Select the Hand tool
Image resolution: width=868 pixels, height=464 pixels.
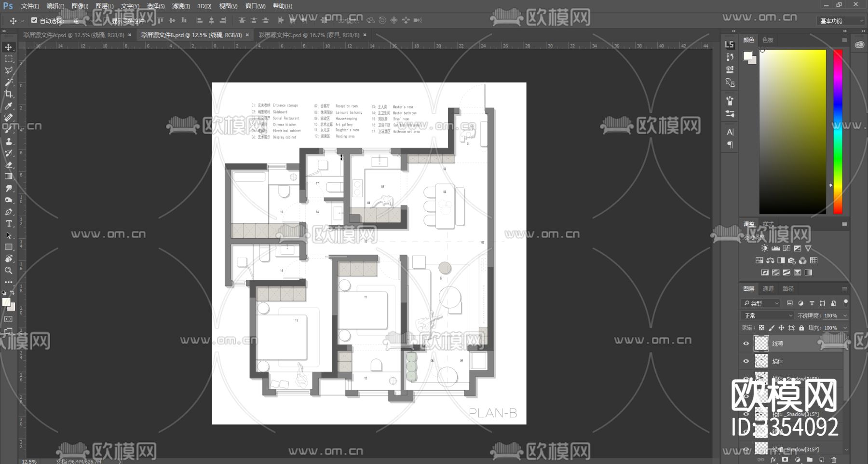point(9,259)
